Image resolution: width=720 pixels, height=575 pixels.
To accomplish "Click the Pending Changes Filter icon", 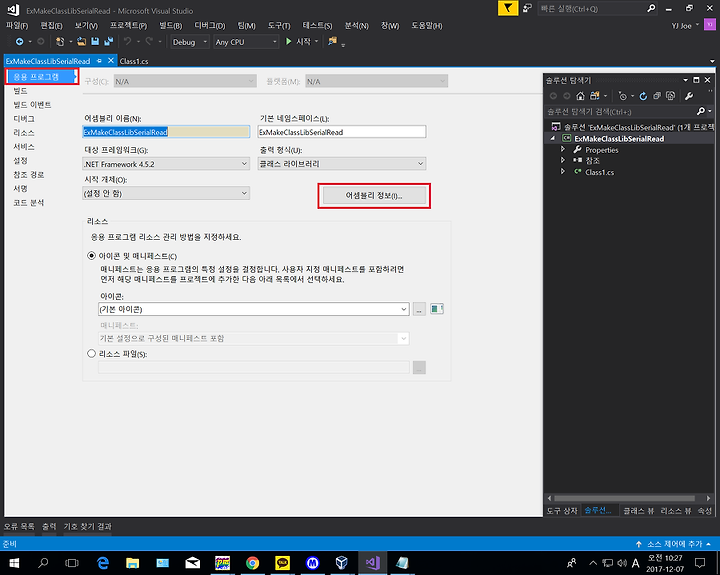I will pyautogui.click(x=623, y=96).
